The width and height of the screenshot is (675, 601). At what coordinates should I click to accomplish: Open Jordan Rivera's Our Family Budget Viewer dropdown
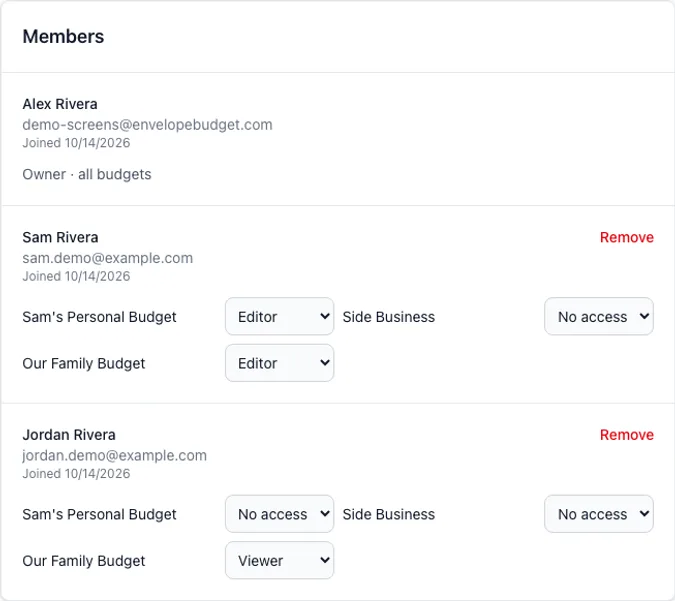pos(279,560)
